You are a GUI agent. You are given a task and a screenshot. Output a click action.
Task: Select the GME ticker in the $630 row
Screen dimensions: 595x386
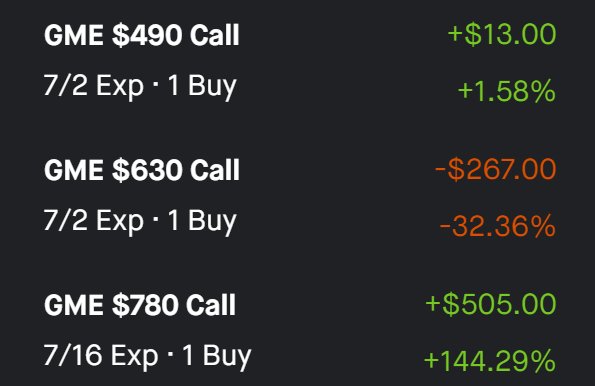tap(74, 170)
